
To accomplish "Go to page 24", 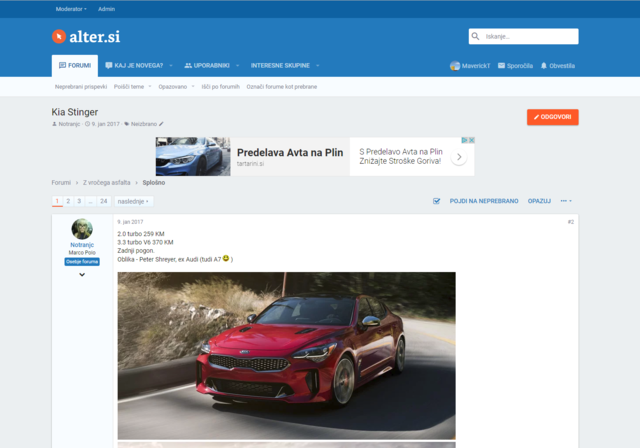I will 104,201.
